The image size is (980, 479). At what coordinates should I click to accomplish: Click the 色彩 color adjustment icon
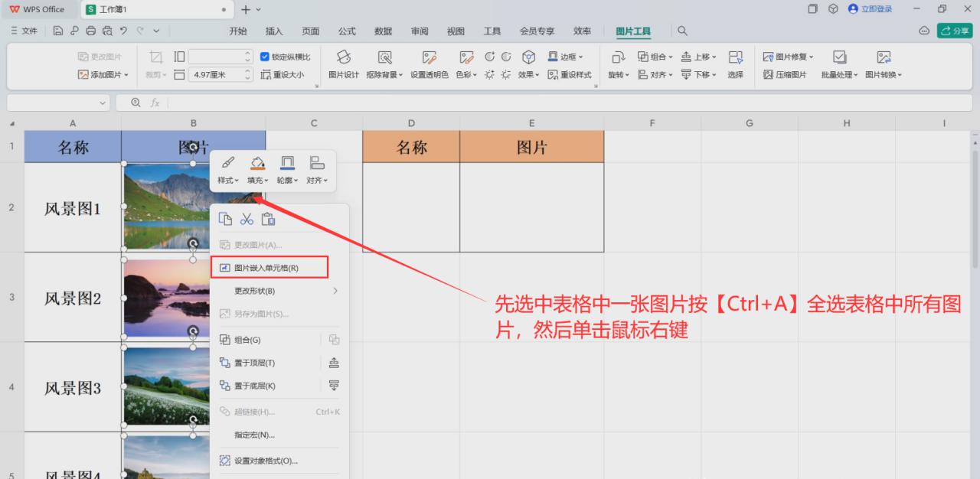click(466, 65)
